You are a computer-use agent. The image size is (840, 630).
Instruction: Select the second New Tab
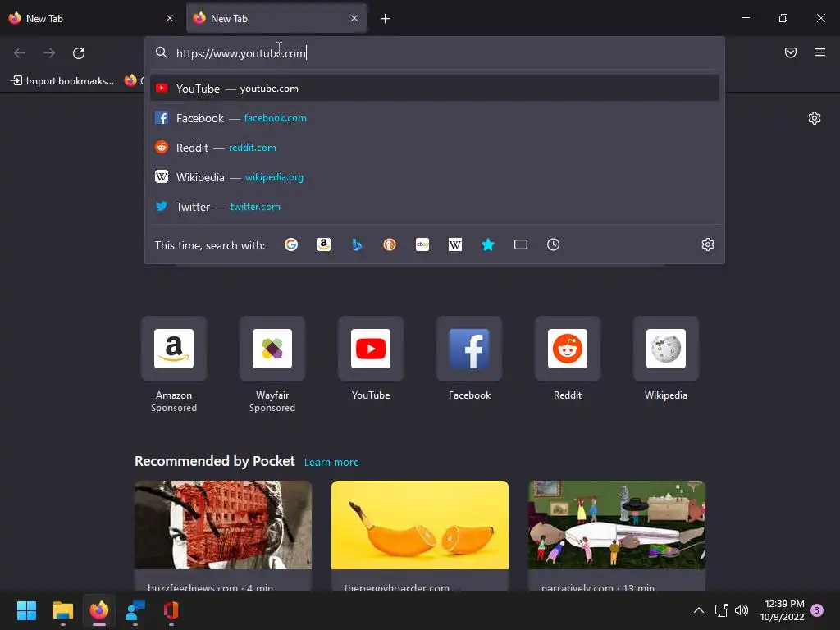(x=276, y=18)
